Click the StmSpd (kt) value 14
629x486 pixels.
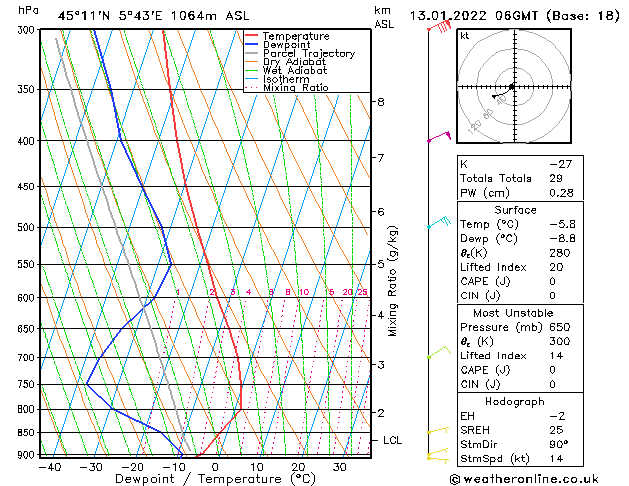(x=556, y=458)
